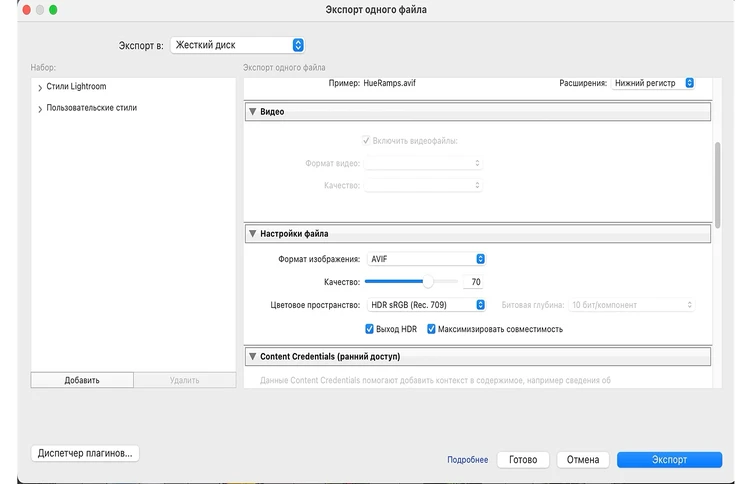Toggle the Выход HDR checkbox
This screenshot has height=484, width=750.
click(370, 329)
